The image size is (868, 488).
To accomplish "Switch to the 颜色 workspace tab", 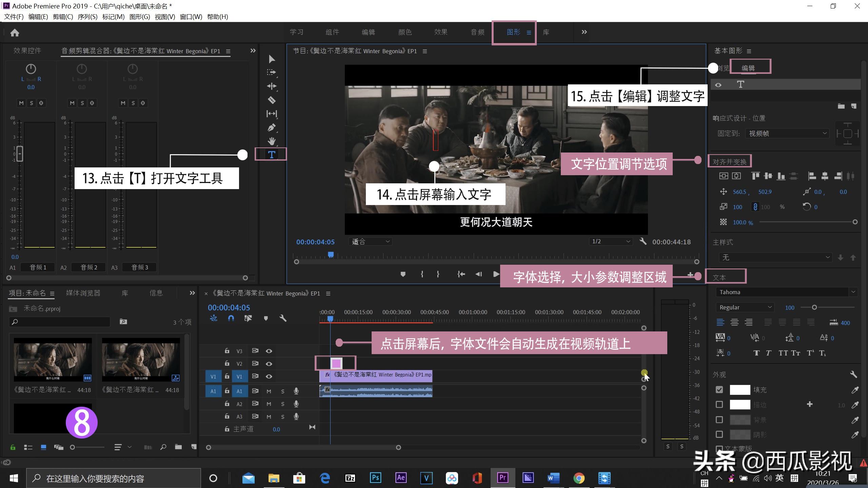I will pos(405,32).
